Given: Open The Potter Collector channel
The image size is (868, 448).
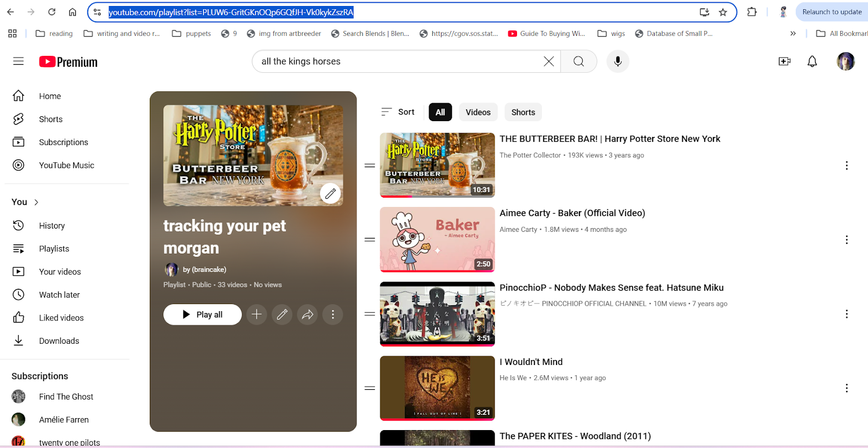Looking at the screenshot, I should (x=530, y=155).
